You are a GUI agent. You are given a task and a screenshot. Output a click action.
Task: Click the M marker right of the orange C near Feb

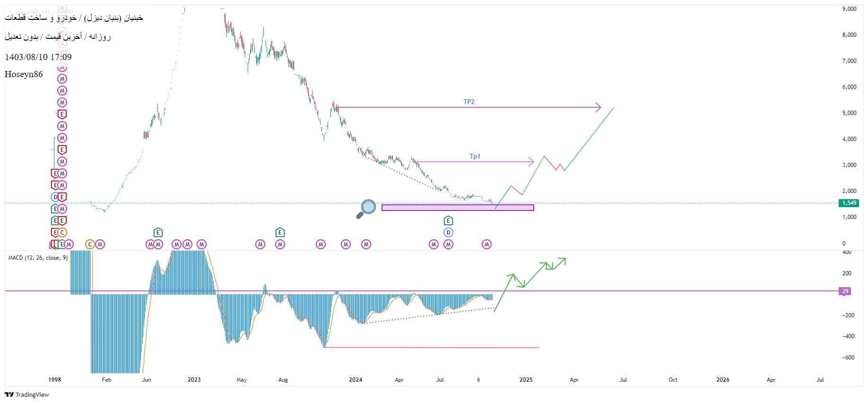[100, 244]
